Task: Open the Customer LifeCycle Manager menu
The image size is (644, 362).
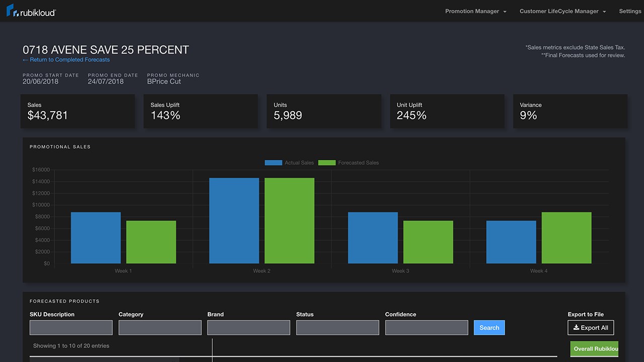Action: 562,11
